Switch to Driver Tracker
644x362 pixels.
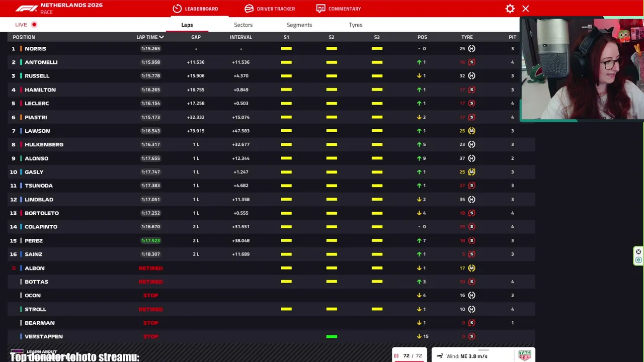(270, 9)
